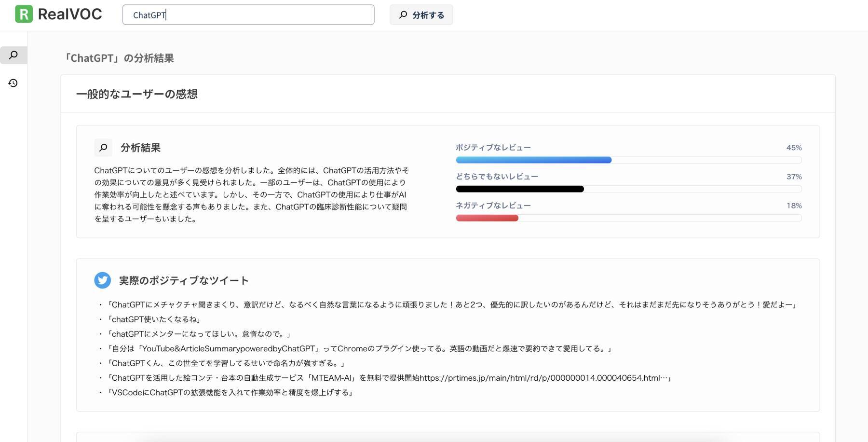The image size is (868, 442).
Task: Click the 18% negative review percentage
Action: (x=794, y=206)
